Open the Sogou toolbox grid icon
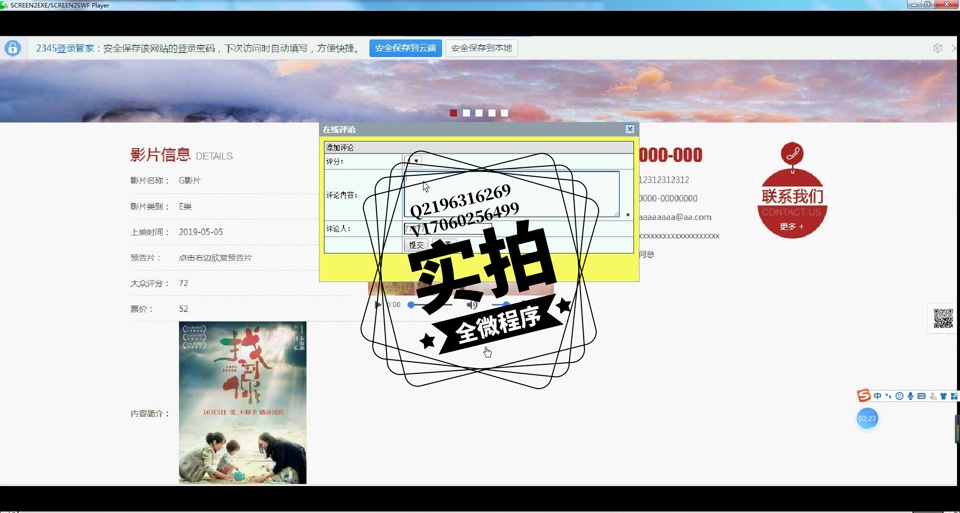 click(954, 396)
